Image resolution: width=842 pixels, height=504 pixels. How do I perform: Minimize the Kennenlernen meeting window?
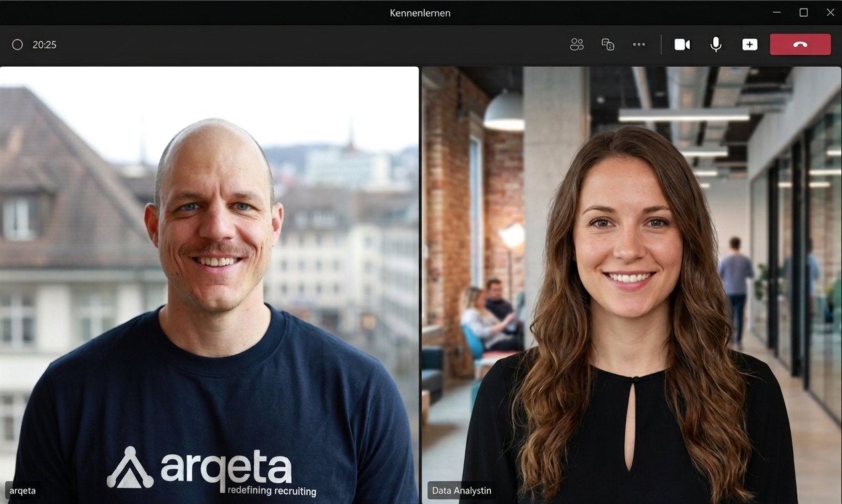(x=777, y=13)
